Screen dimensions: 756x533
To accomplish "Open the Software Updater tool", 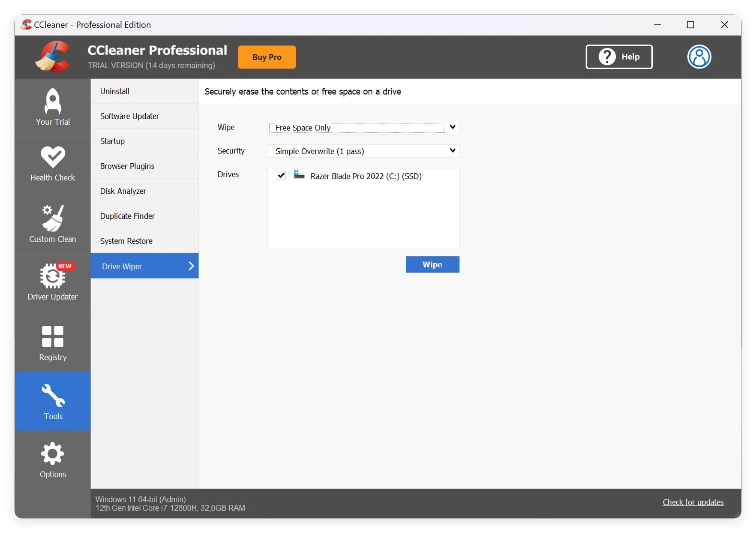I will (144, 116).
